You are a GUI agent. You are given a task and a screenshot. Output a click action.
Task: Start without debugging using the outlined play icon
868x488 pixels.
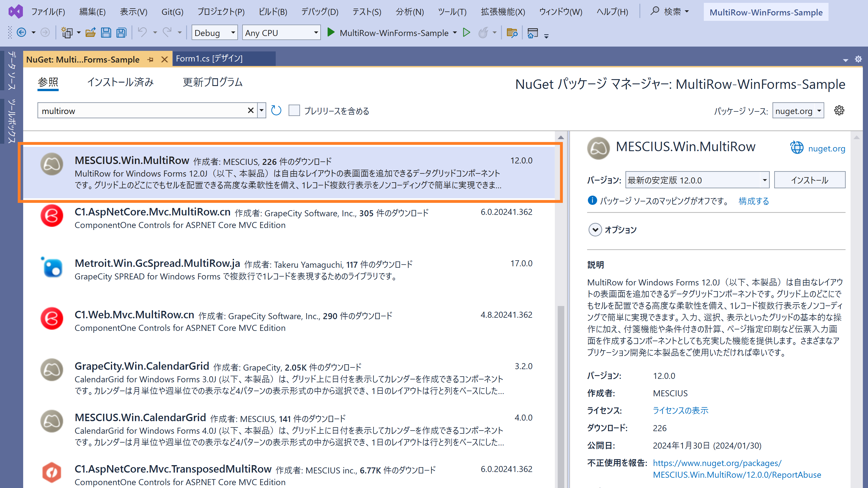coord(467,33)
